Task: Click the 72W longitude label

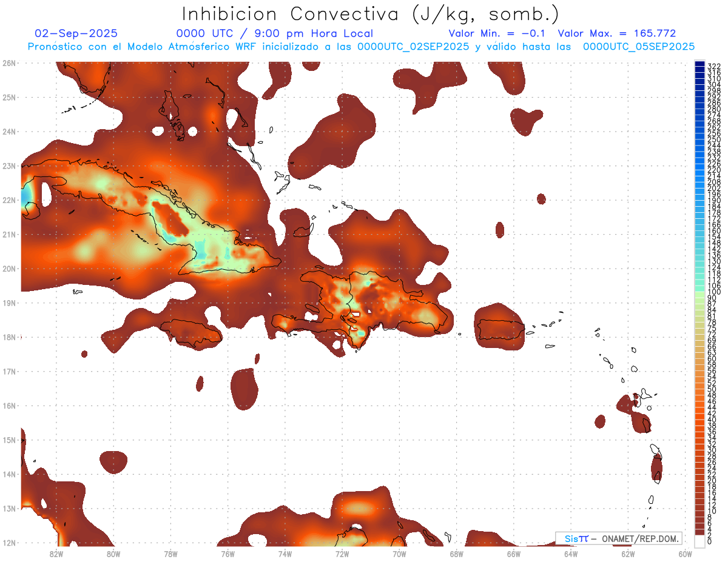Action: pos(342,554)
